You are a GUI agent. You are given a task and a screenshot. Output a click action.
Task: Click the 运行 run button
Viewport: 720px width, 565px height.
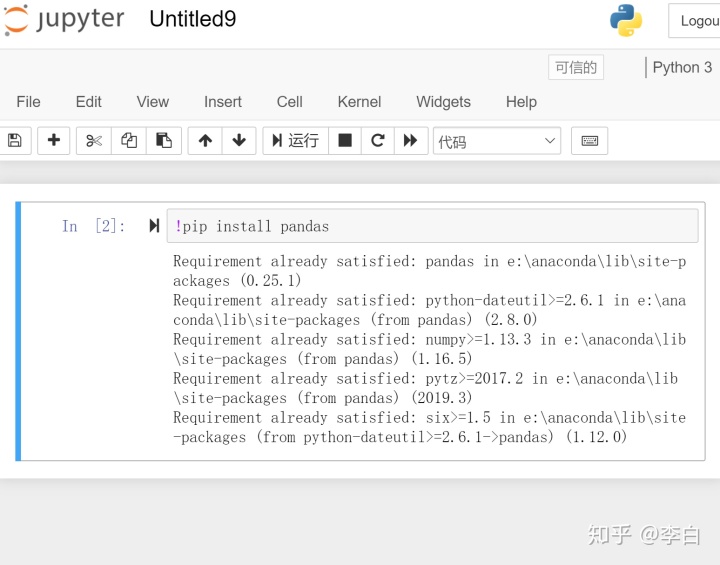point(296,141)
